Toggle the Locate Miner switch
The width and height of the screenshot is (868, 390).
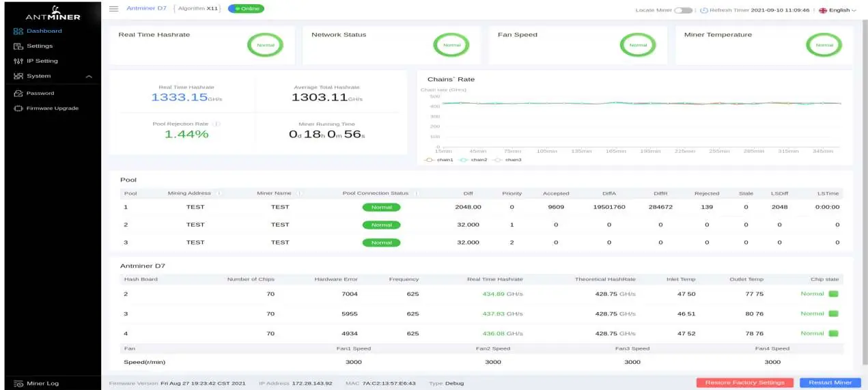coord(683,10)
